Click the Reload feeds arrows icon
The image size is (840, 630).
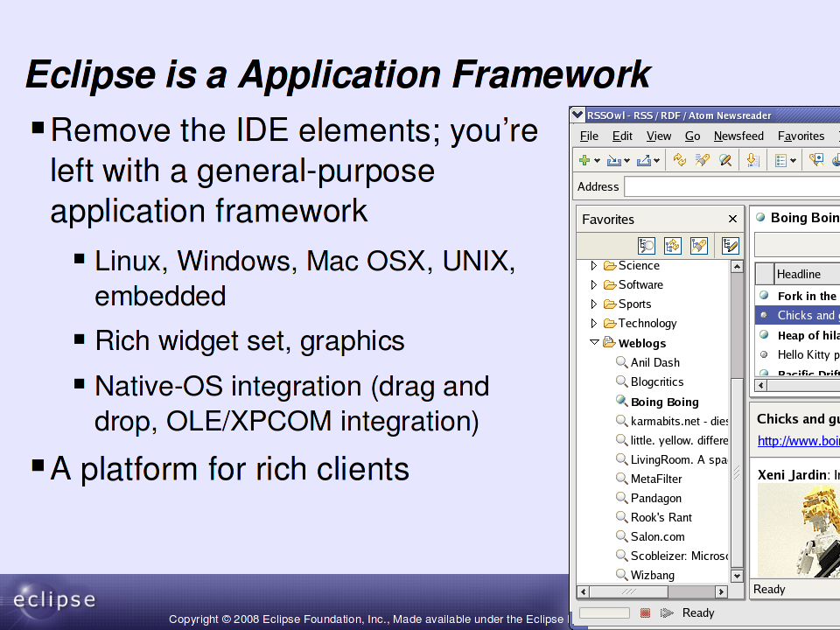(x=680, y=159)
